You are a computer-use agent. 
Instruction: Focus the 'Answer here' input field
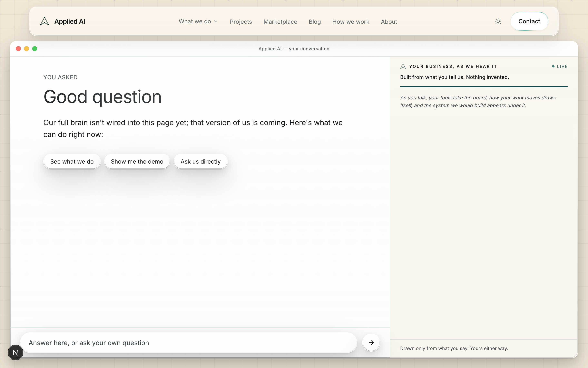[x=189, y=342]
